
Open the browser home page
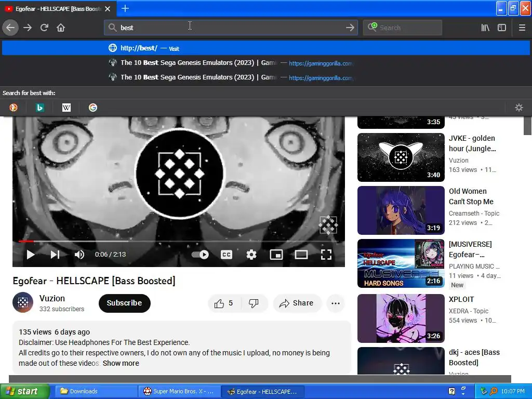(61, 28)
